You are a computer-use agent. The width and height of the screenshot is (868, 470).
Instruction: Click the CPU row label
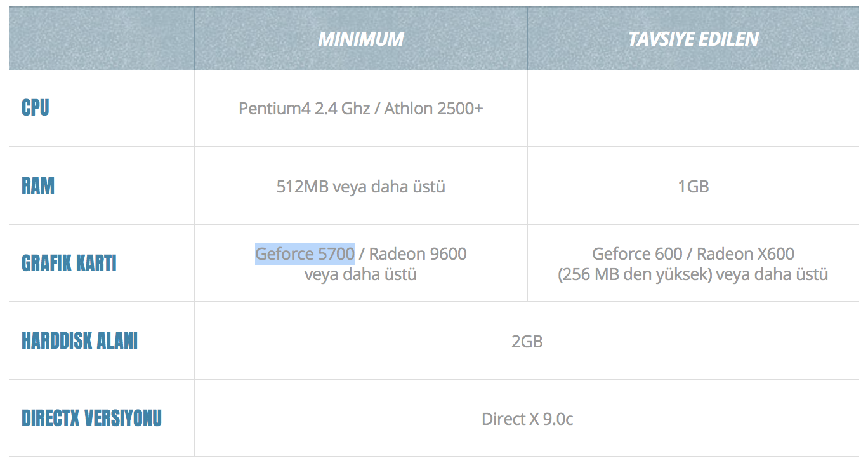tap(36, 108)
